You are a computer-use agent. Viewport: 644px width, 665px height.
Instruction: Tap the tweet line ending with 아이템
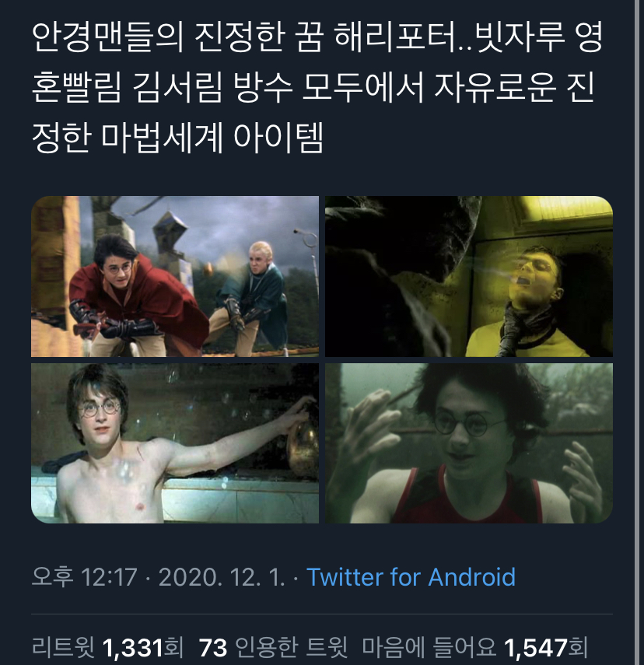178,138
